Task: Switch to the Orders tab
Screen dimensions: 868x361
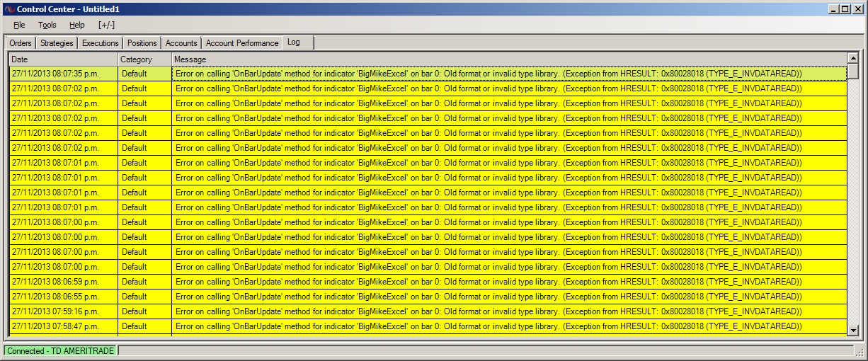Action: 21,43
